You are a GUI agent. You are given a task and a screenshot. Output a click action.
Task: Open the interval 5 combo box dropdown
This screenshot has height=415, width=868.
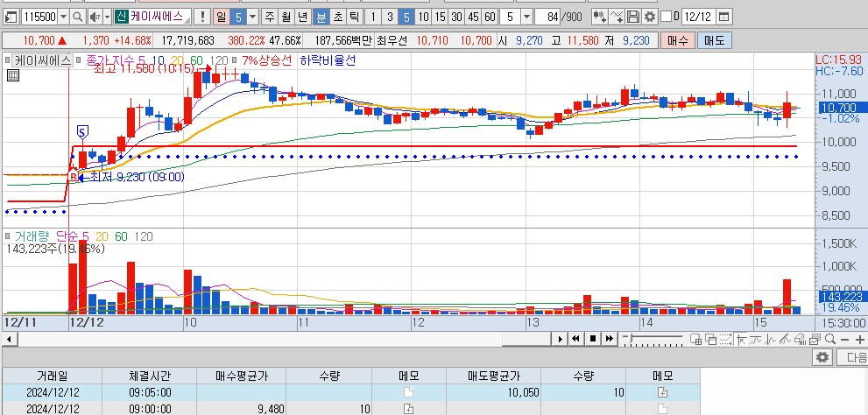[x=526, y=17]
